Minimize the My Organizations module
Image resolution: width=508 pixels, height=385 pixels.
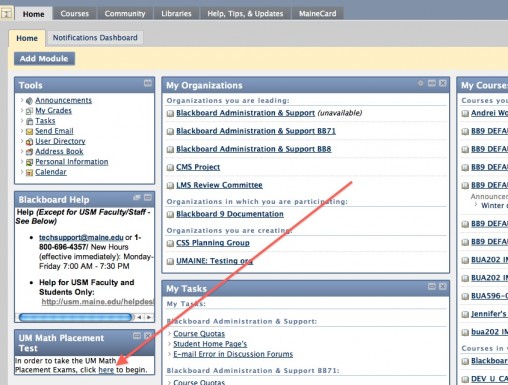click(432, 83)
